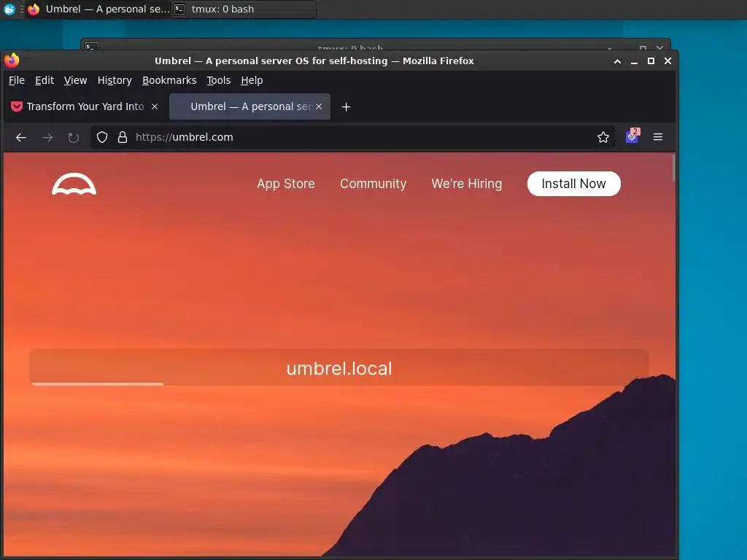Open the desktop applications menu icon
Viewport: 747px width, 560px height.
9,9
